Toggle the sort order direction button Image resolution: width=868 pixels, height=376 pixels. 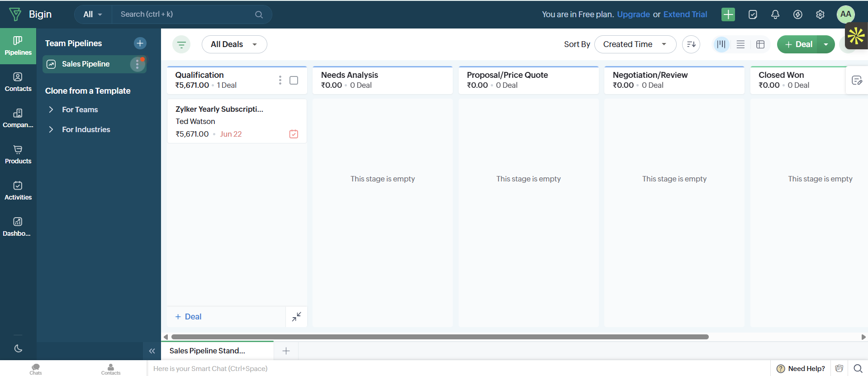691,44
